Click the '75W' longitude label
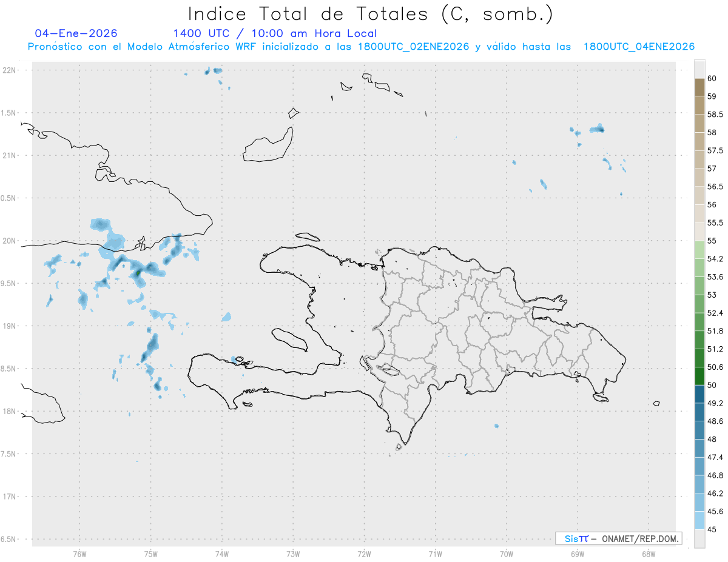 151,554
